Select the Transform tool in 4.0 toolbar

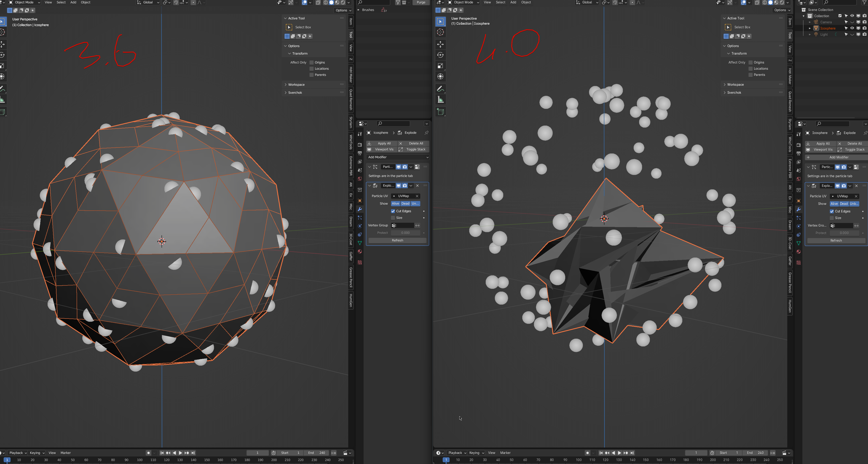tap(440, 76)
